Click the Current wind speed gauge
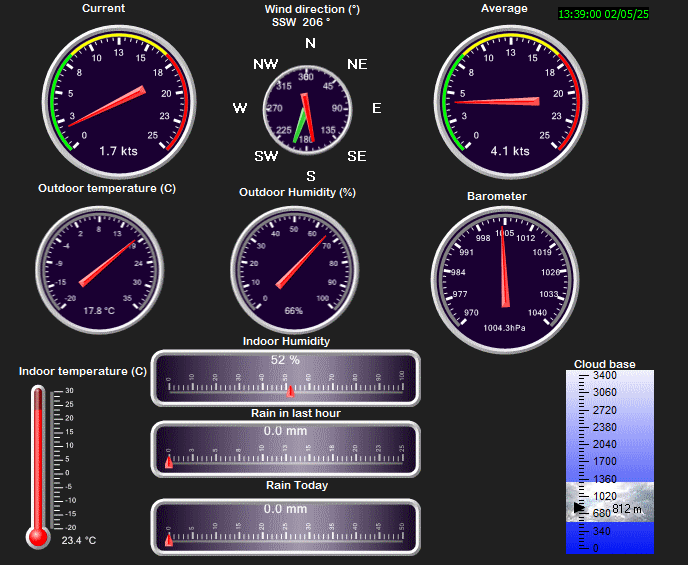This screenshot has width=688, height=565. [119, 102]
